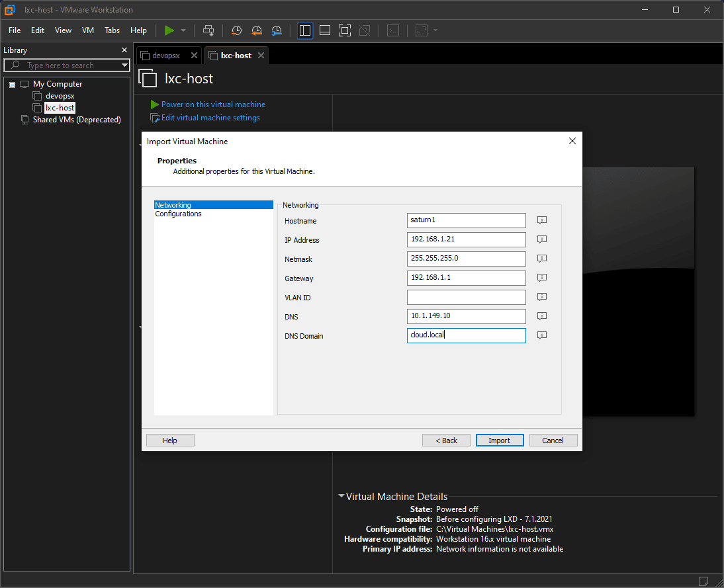
Task: Show info tooltip for the DNS Domain field
Action: 541,335
